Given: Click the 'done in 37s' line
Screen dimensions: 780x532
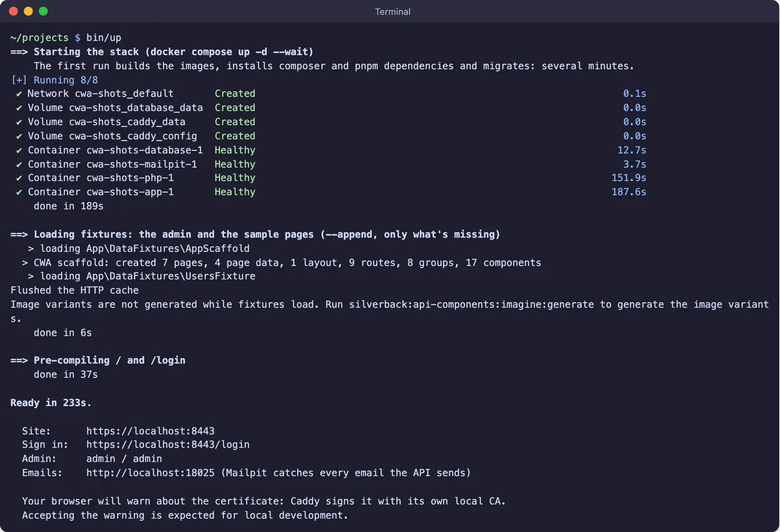Looking at the screenshot, I should 66,375.
